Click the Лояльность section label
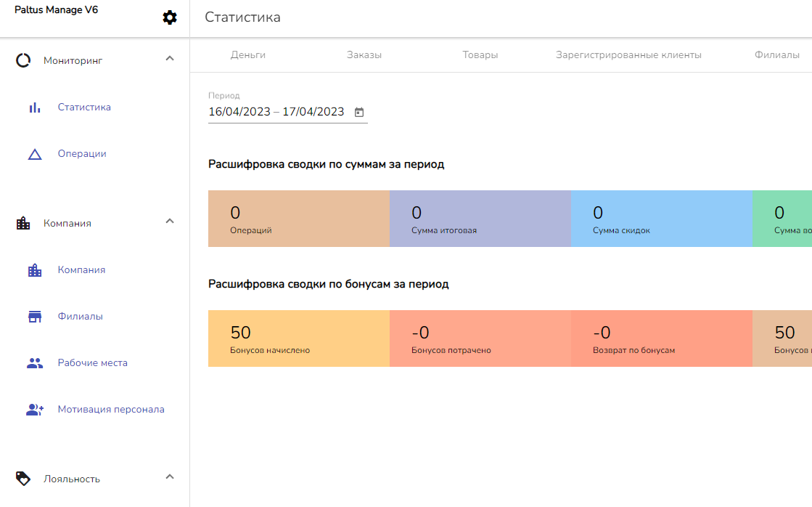Viewport: 812px width, 507px height. click(71, 479)
